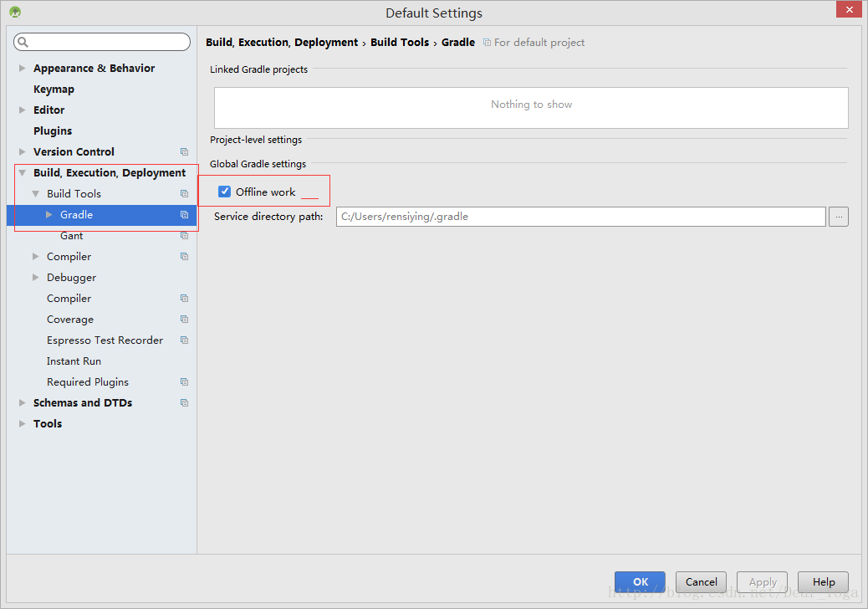Click the Help button
The image size is (868, 609).
click(x=823, y=582)
